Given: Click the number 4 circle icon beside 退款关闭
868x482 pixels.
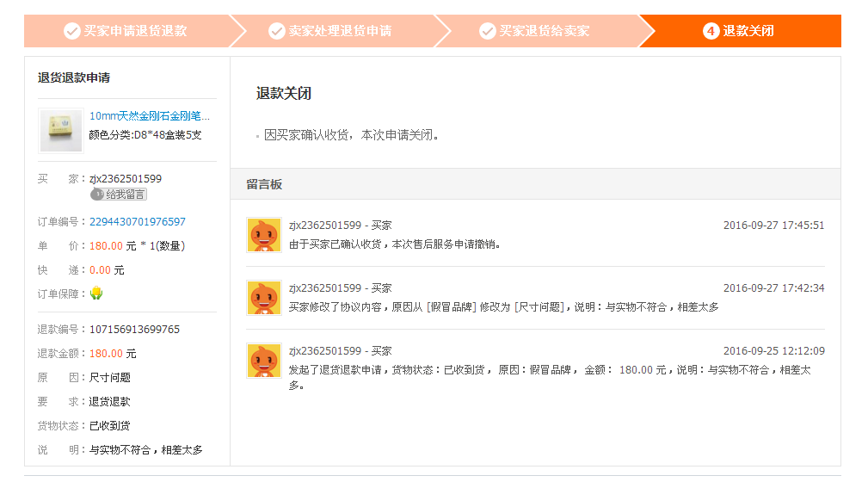Looking at the screenshot, I should pyautogui.click(x=711, y=31).
